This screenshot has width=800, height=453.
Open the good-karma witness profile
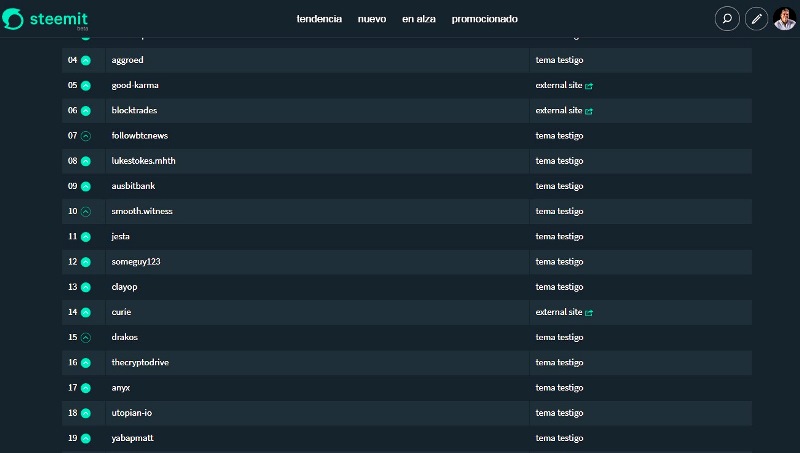(135, 85)
